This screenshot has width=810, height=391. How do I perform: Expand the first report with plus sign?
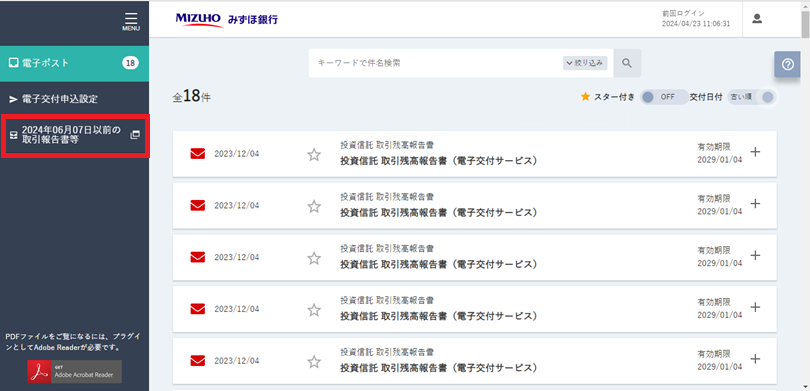pyautogui.click(x=755, y=152)
